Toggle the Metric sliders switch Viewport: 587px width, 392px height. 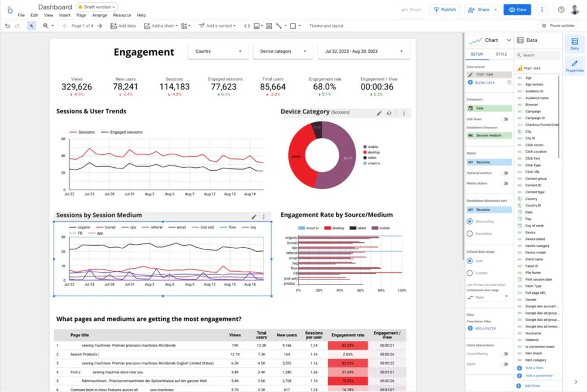click(x=505, y=184)
